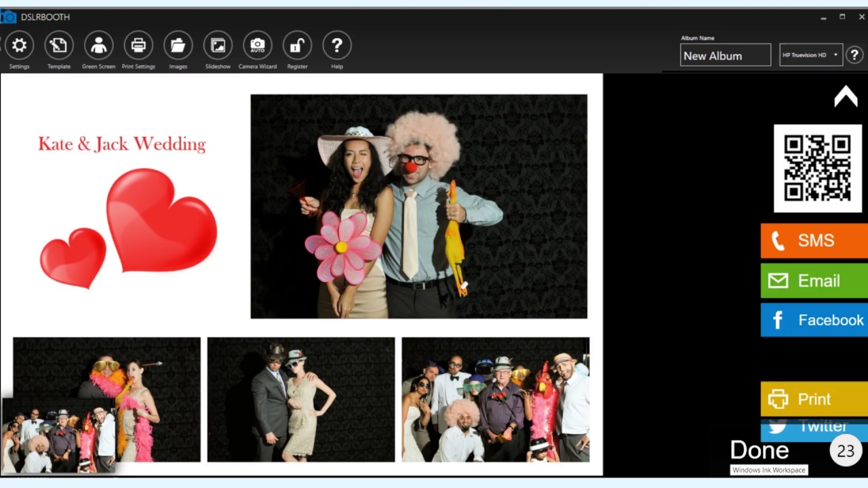
Task: Click the 23 countdown circle
Action: click(x=846, y=451)
